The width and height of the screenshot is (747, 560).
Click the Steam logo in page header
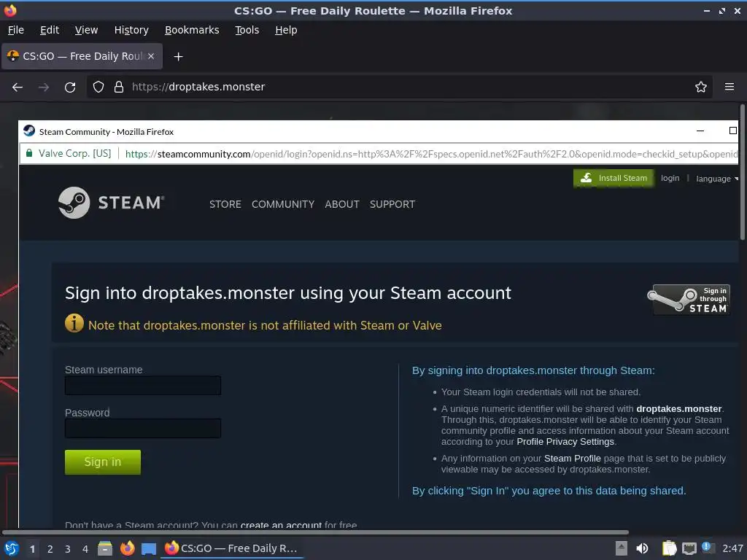click(x=111, y=203)
